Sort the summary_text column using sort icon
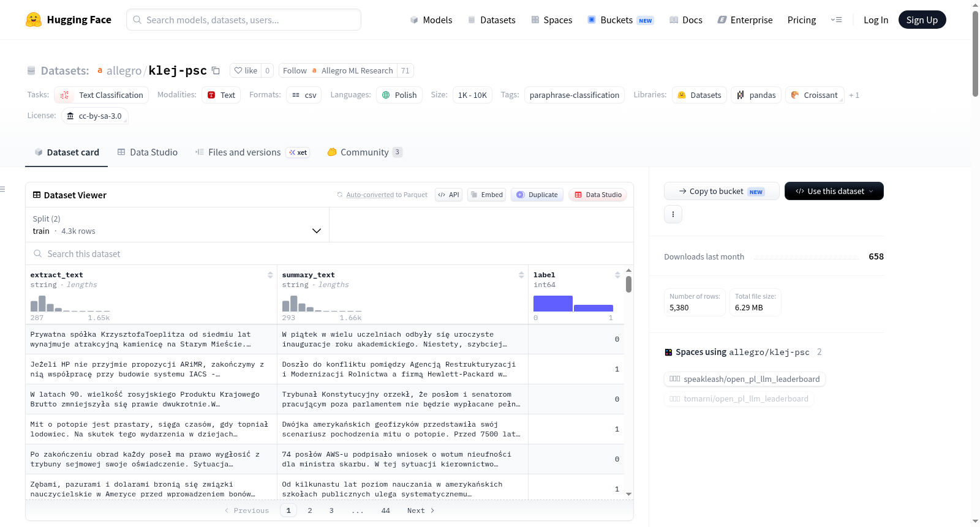 pyautogui.click(x=521, y=275)
